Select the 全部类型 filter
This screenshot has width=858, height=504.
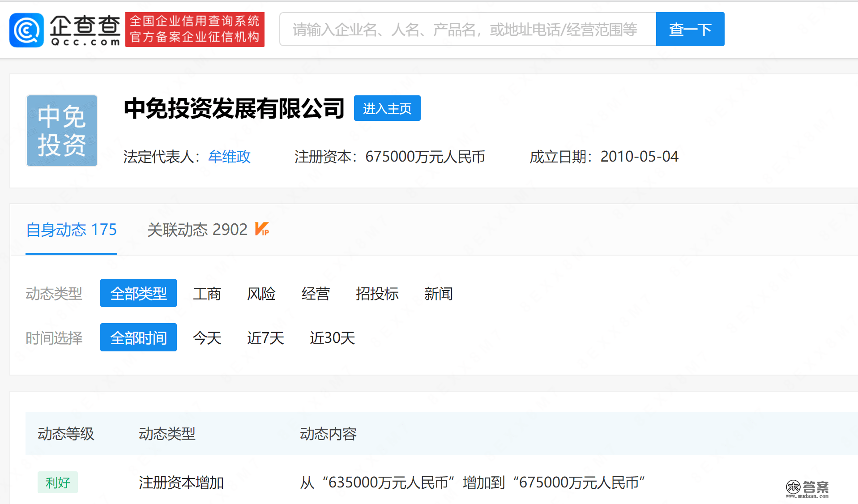[138, 293]
